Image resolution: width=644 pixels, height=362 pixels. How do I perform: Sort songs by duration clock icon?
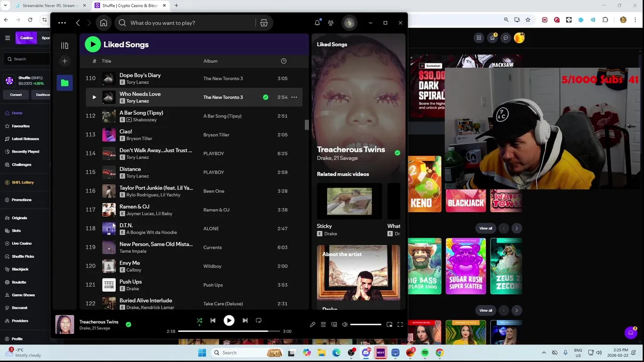click(284, 61)
